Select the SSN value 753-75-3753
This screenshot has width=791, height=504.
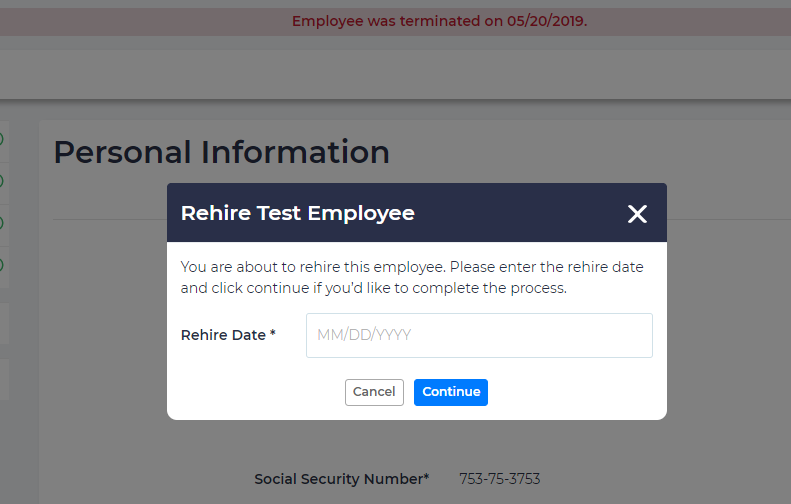(x=499, y=479)
